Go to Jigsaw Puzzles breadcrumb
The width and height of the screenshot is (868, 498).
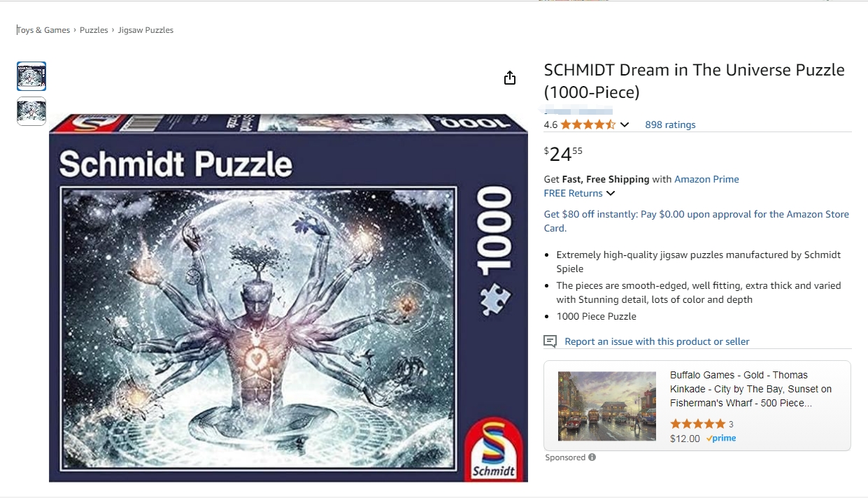point(145,30)
